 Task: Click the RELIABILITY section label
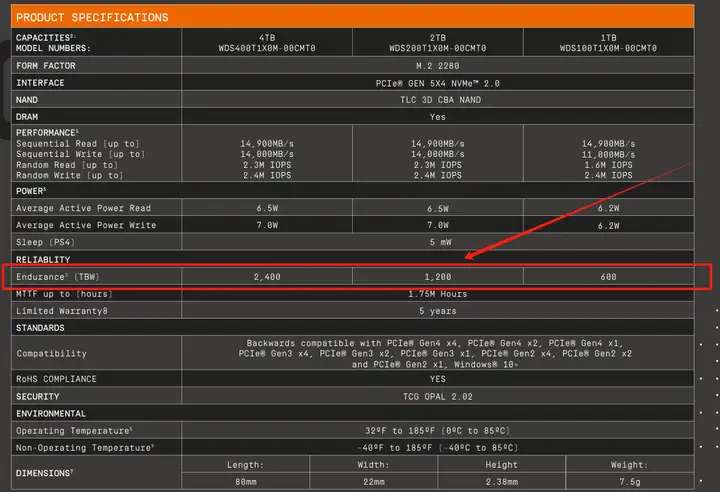(x=43, y=260)
